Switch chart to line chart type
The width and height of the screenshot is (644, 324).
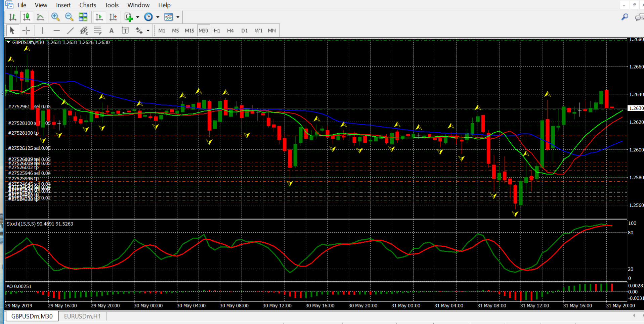click(x=40, y=17)
